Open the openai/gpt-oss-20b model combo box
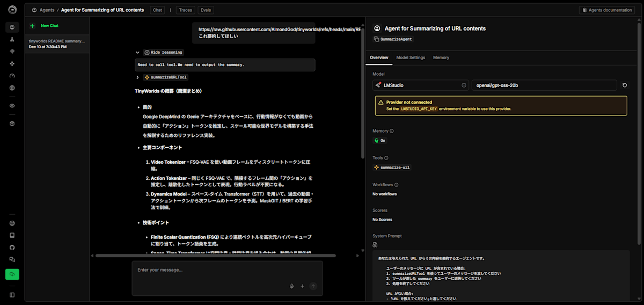Image resolution: width=644 pixels, height=305 pixels. (544, 85)
